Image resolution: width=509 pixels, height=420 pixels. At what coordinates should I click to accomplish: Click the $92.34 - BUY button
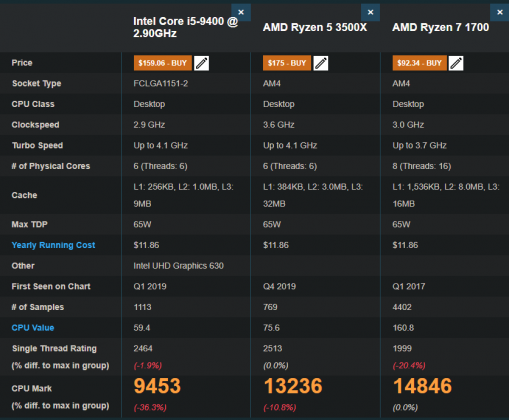[419, 63]
